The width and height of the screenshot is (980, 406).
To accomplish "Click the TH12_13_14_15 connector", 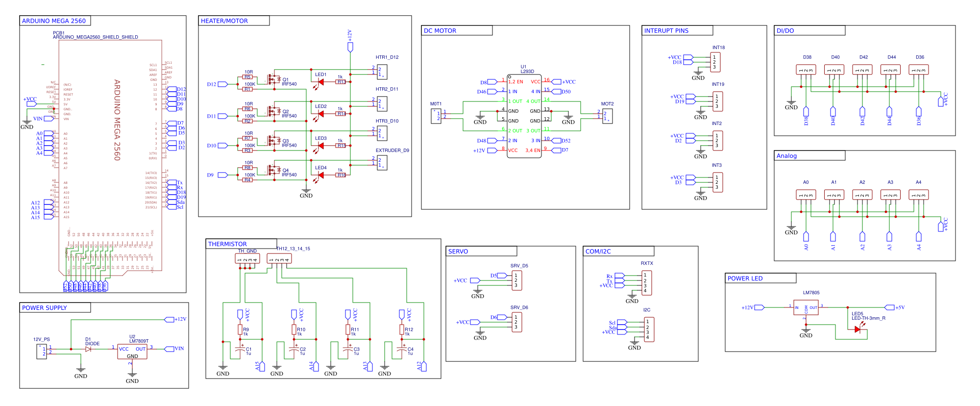I will pos(279,258).
